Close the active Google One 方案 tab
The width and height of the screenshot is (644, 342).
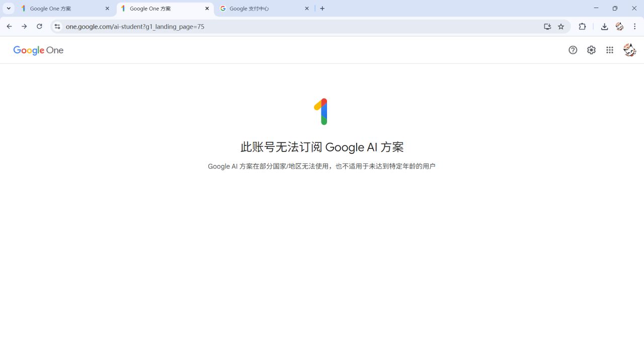coord(207,9)
